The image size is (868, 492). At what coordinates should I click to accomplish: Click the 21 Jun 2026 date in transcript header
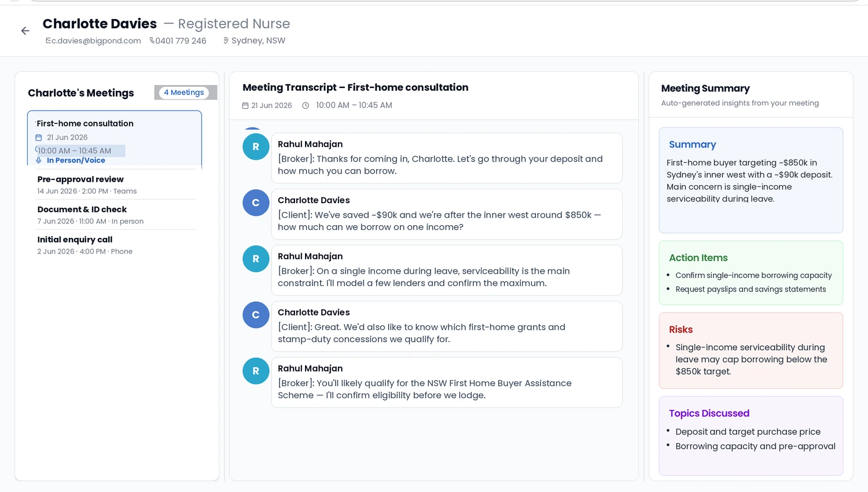271,105
